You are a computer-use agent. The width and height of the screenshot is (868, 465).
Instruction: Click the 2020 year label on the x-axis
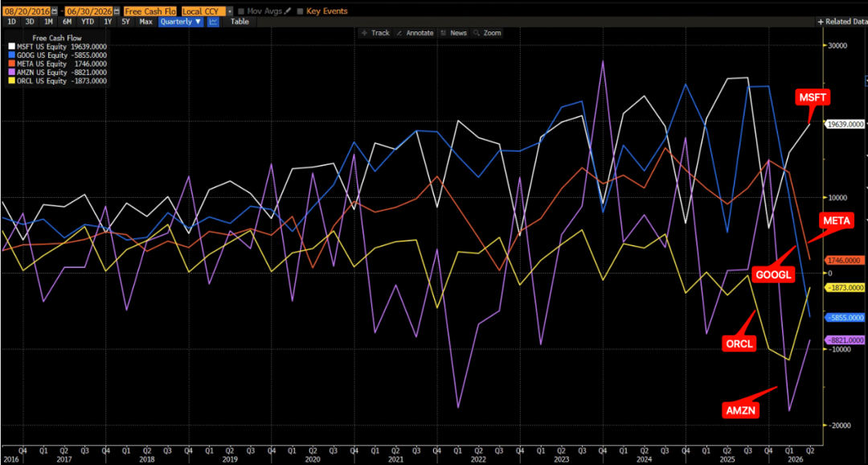click(x=312, y=459)
